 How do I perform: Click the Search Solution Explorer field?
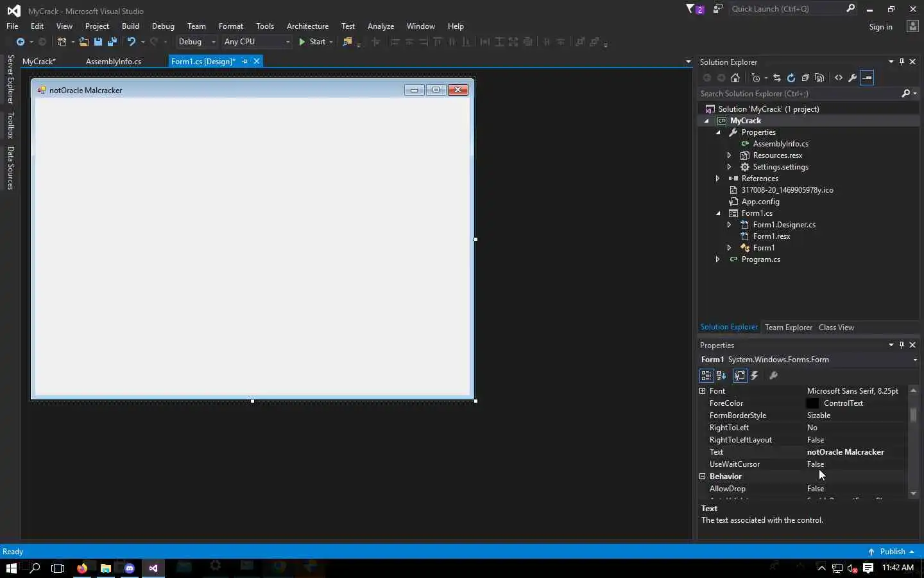pyautogui.click(x=799, y=94)
